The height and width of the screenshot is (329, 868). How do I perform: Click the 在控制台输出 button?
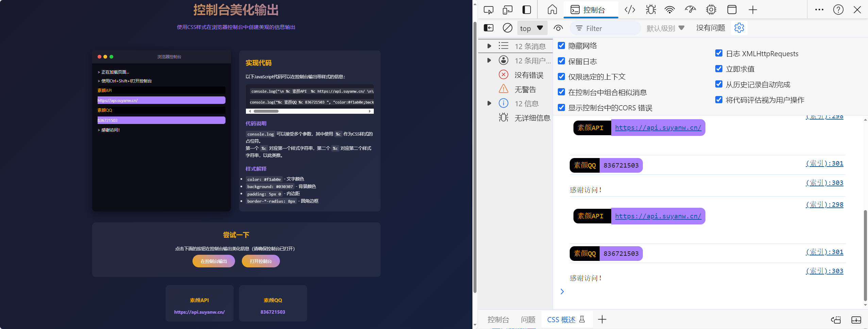tap(214, 261)
